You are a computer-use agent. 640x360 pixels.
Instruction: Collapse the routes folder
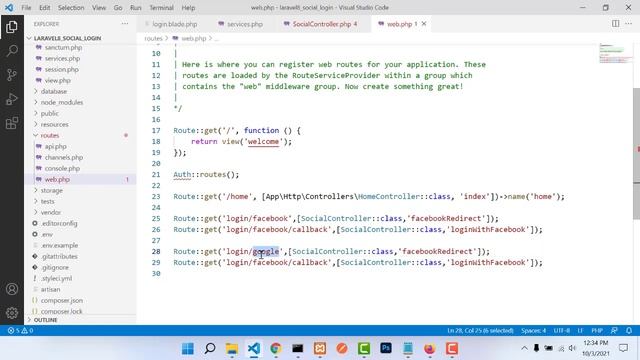(49, 136)
